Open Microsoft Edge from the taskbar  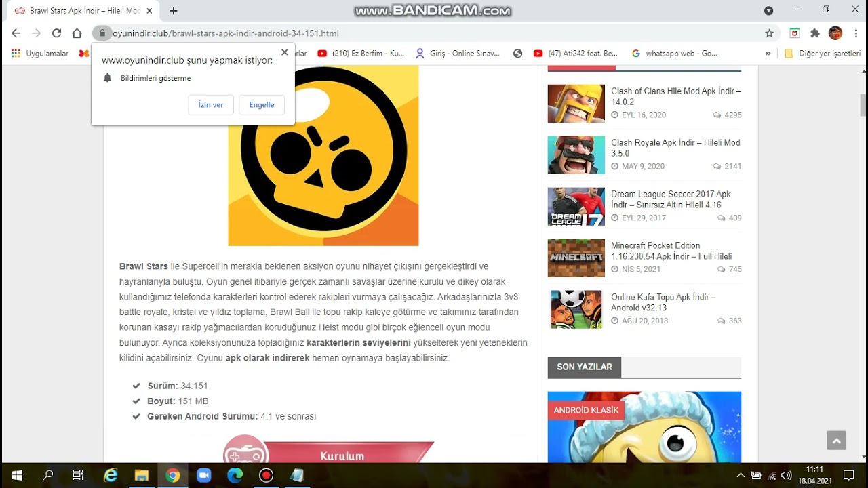(235, 476)
